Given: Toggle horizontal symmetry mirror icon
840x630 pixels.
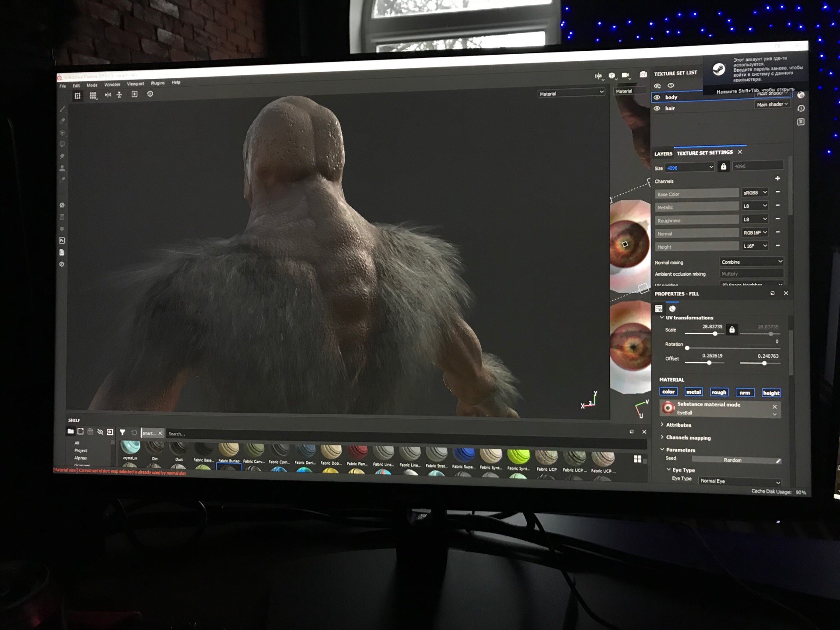Looking at the screenshot, I should point(108,95).
